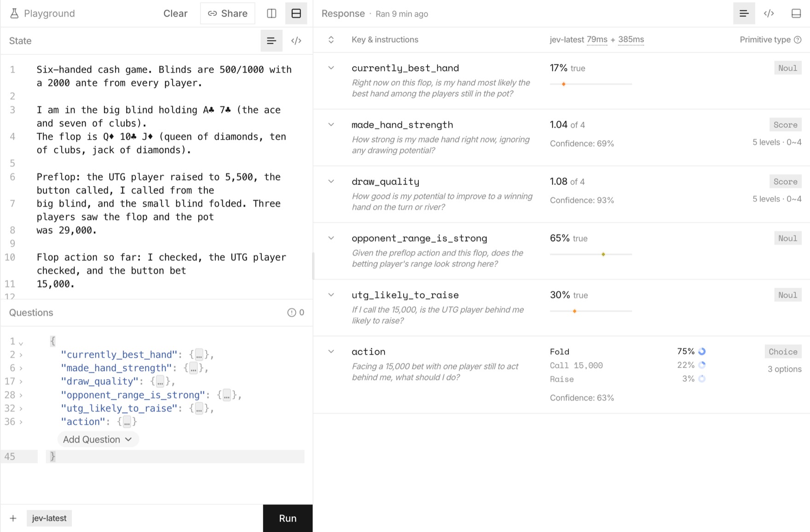Collapse the made_hand_strength result row
The image size is (810, 532).
coord(331,125)
